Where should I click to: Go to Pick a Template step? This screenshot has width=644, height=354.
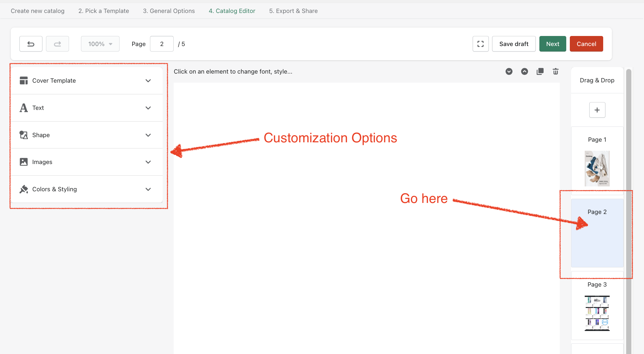coord(104,11)
